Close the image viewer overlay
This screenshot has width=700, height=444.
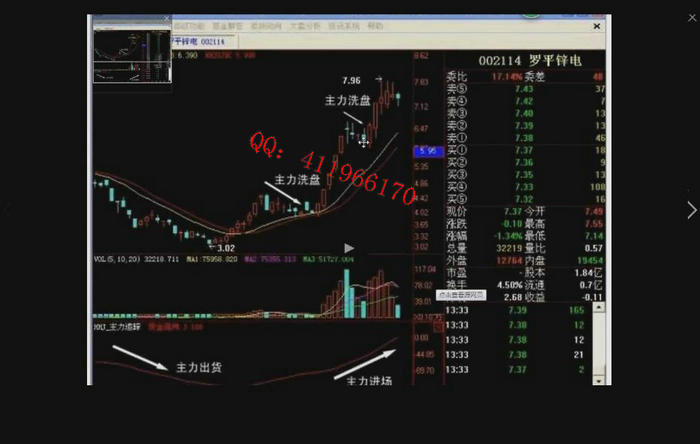tap(692, 17)
